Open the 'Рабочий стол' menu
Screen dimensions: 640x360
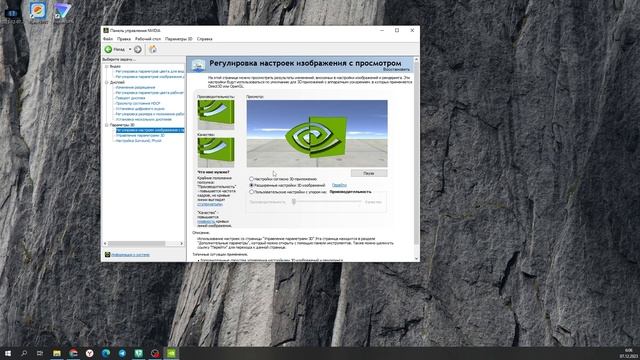tap(148, 39)
